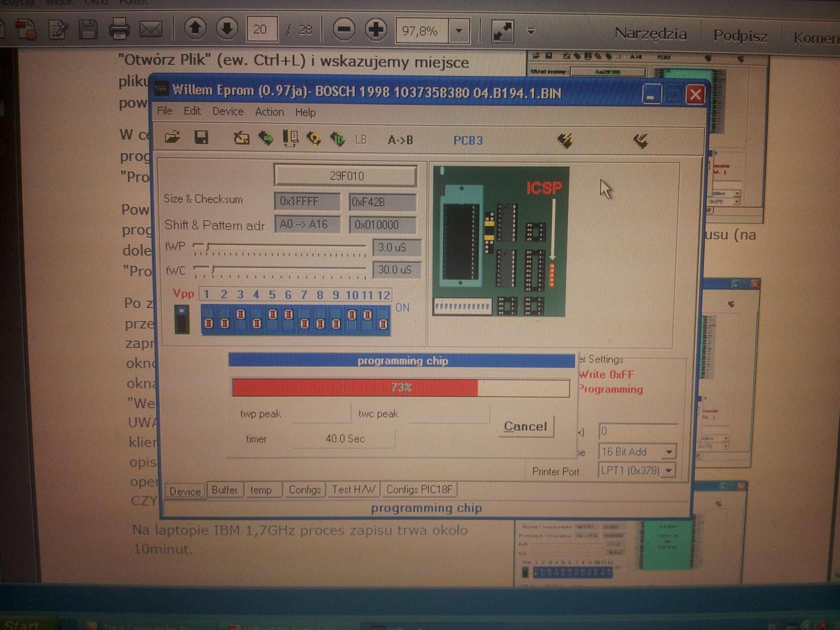This screenshot has width=840, height=630.
Task: Click the green chip test icon
Action: (x=337, y=139)
